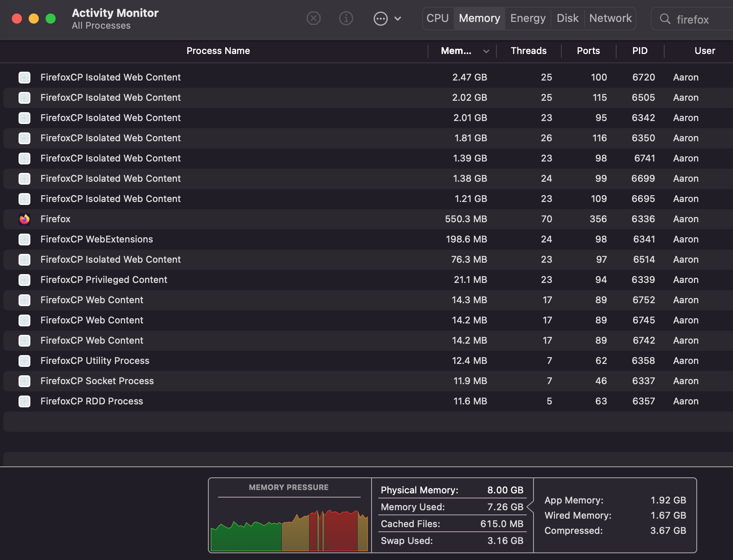Switch to the Network view

point(610,18)
